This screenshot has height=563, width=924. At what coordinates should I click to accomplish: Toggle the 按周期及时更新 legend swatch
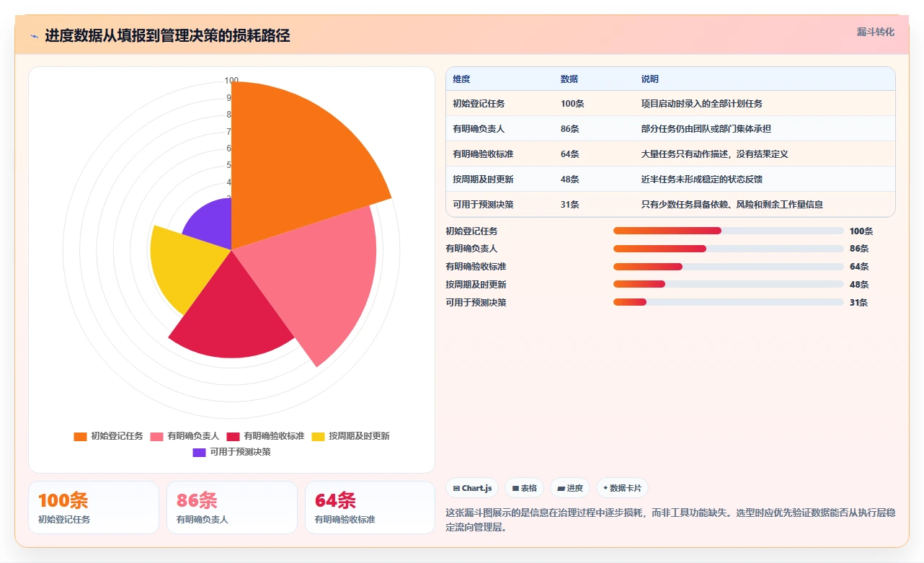pos(318,436)
